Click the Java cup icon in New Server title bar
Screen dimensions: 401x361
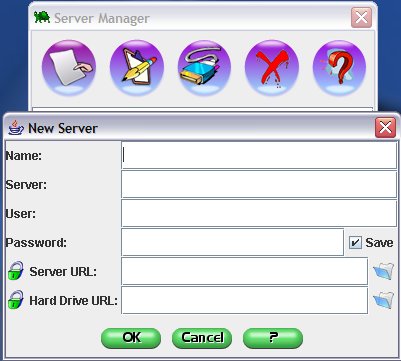[16, 128]
